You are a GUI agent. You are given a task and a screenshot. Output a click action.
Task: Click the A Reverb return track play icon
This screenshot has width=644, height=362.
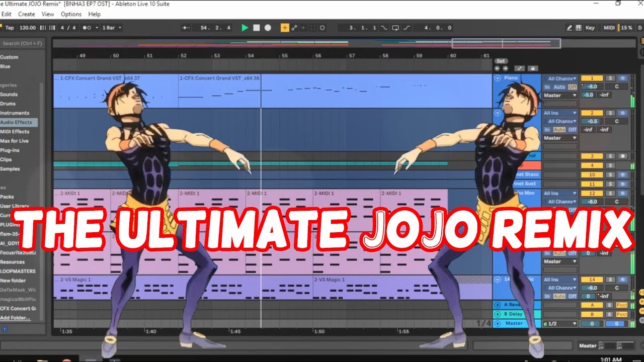pyautogui.click(x=498, y=305)
